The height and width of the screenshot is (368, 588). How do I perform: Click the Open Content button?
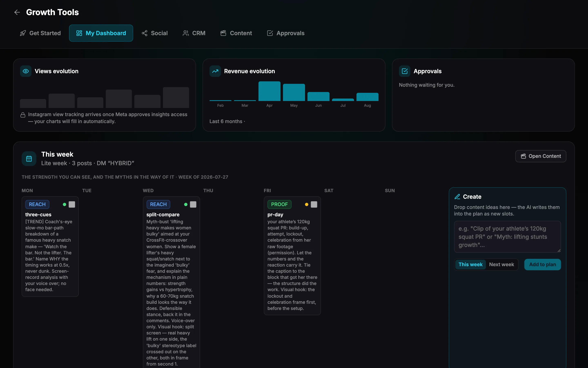[x=541, y=156]
